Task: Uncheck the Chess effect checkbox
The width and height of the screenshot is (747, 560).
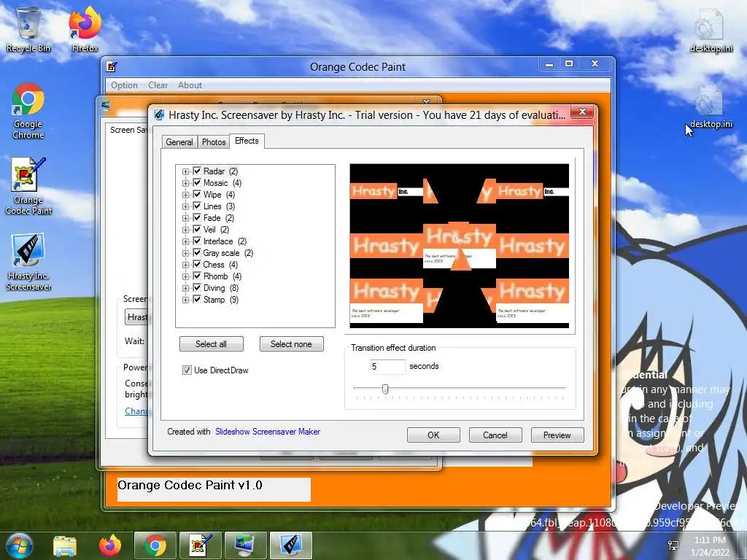Action: point(197,264)
